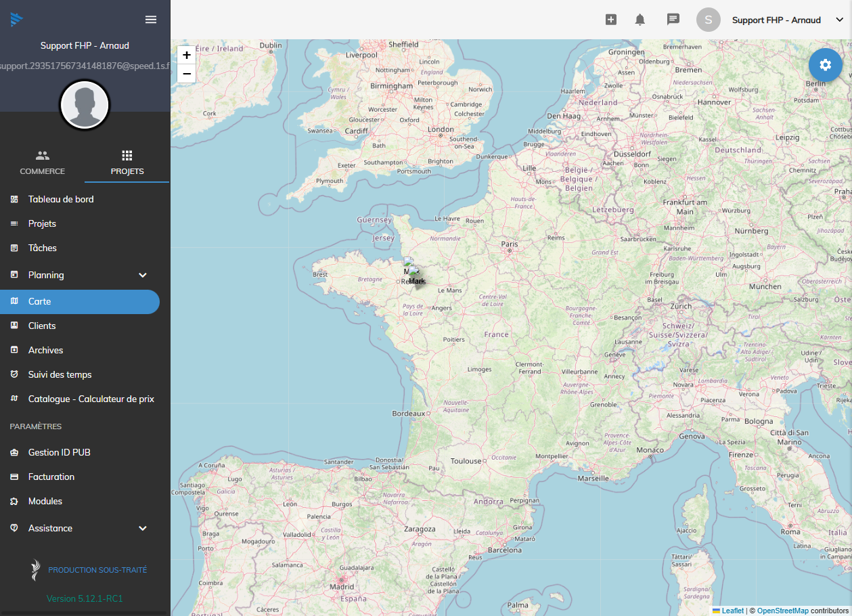Image resolution: width=852 pixels, height=616 pixels.
Task: Open the OpenStreetMap contributors link
Action: pos(782,611)
